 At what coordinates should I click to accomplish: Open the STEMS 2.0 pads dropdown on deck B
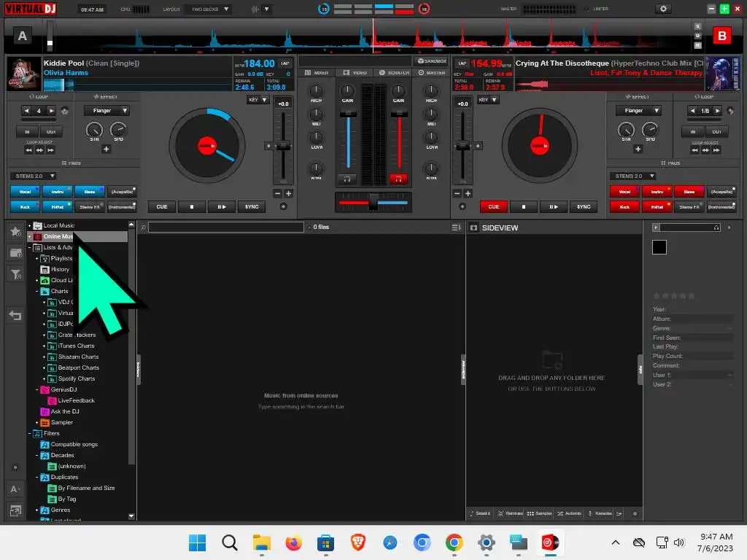point(632,176)
